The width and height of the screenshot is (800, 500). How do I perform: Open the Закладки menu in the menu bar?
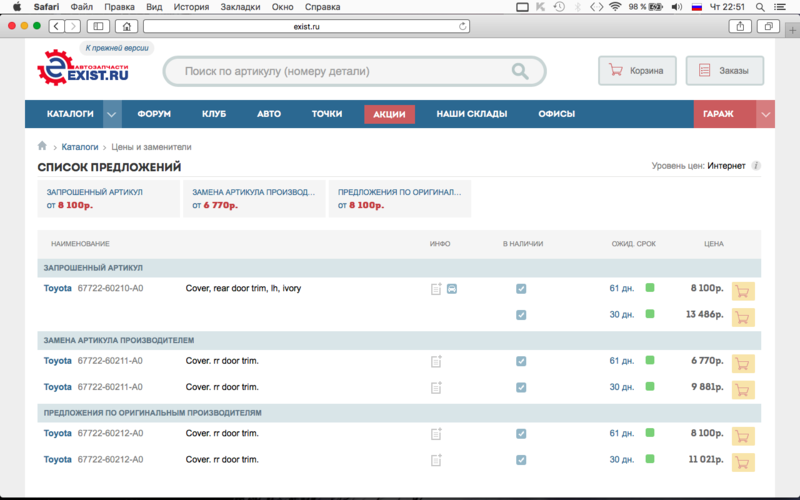240,7
